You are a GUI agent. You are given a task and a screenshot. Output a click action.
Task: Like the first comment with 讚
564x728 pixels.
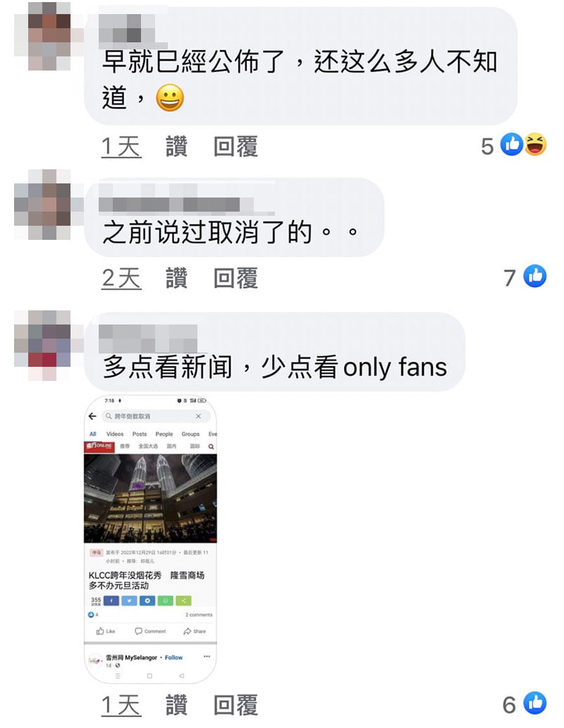[x=177, y=147]
